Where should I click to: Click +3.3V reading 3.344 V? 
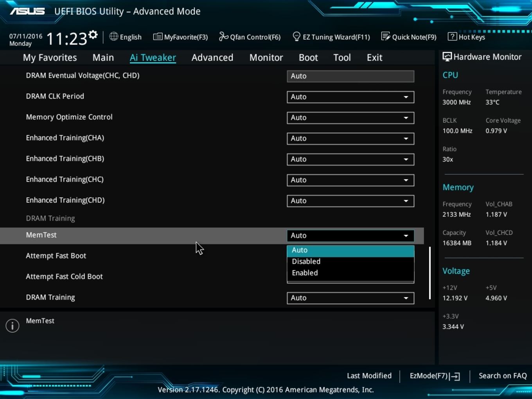click(453, 327)
